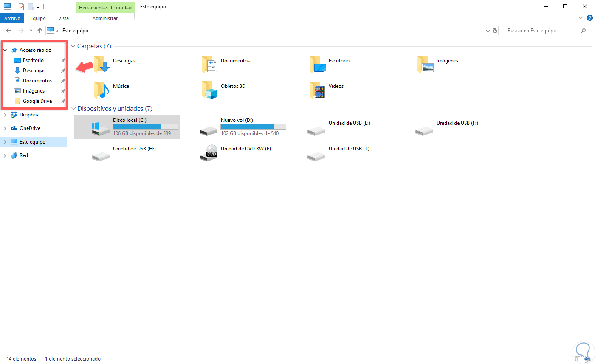Click the Acceso rápido label
The image size is (595, 364).
click(x=35, y=50)
